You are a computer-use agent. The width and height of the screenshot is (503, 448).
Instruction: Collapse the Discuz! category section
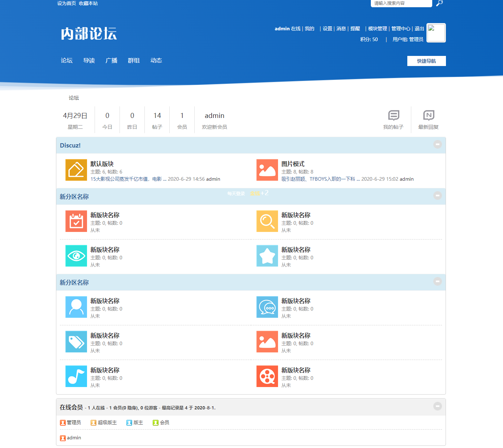[x=437, y=144]
